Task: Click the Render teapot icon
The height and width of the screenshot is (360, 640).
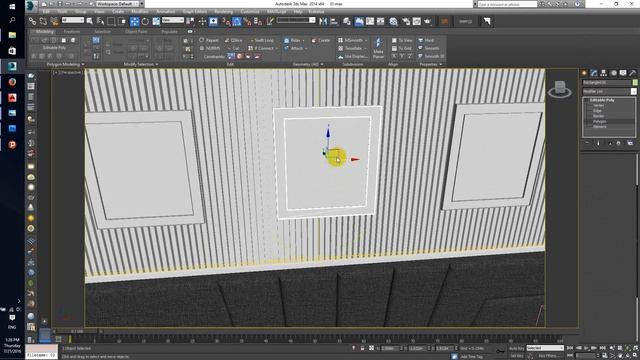Action: tap(428, 21)
